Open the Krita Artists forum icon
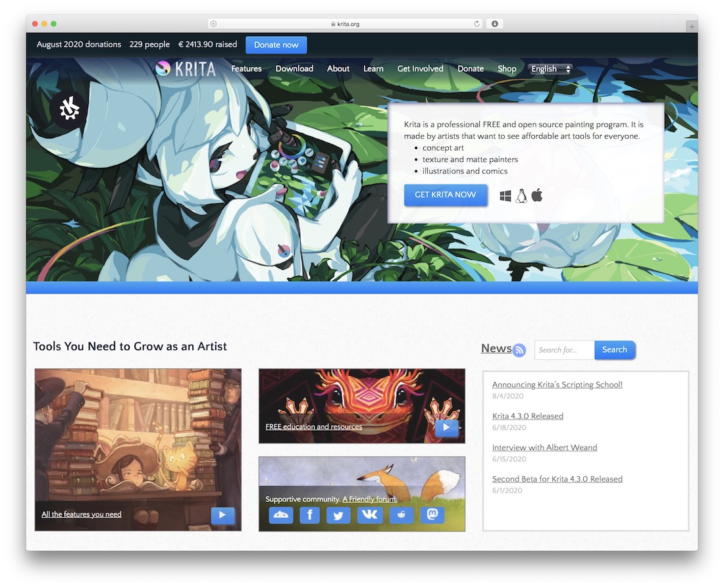This screenshot has width=724, height=588. [x=281, y=514]
